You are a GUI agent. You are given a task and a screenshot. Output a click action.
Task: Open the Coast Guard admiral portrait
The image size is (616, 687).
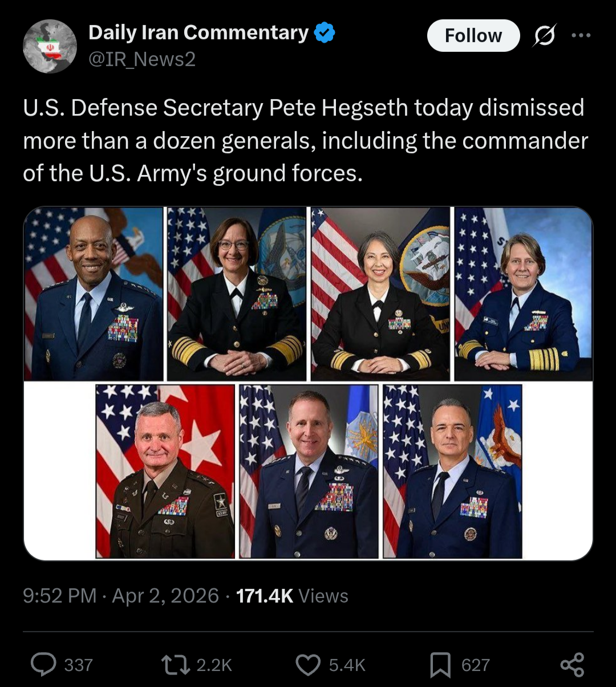(x=523, y=294)
